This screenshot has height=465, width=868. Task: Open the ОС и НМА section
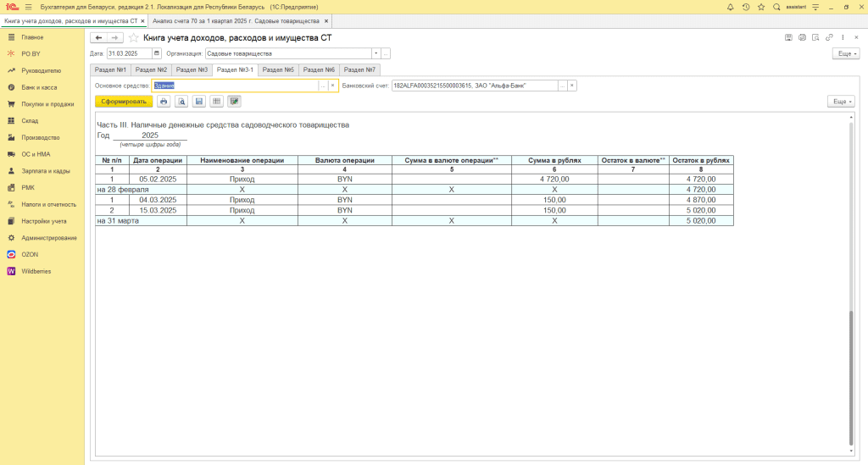tap(42, 154)
